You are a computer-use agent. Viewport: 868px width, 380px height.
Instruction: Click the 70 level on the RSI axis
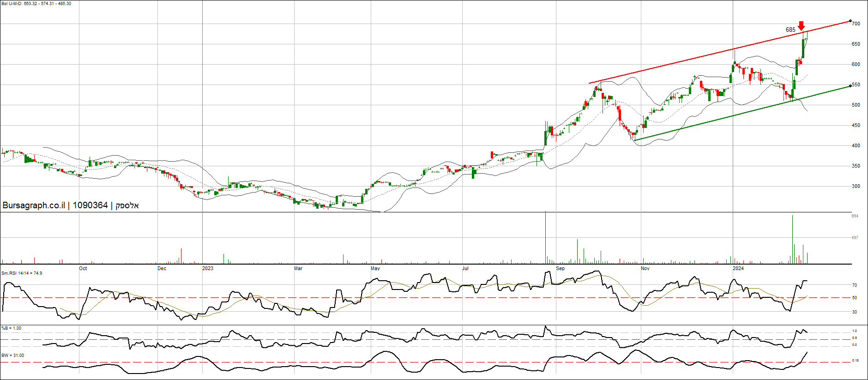point(855,285)
